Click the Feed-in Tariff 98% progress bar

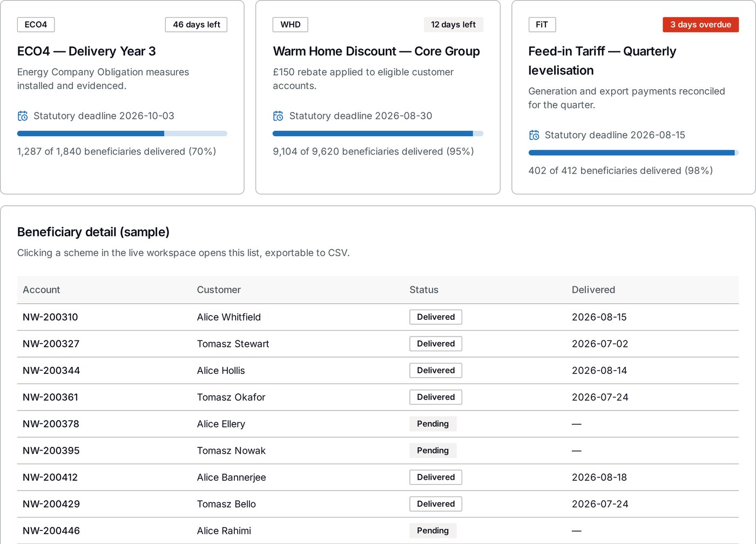[633, 153]
